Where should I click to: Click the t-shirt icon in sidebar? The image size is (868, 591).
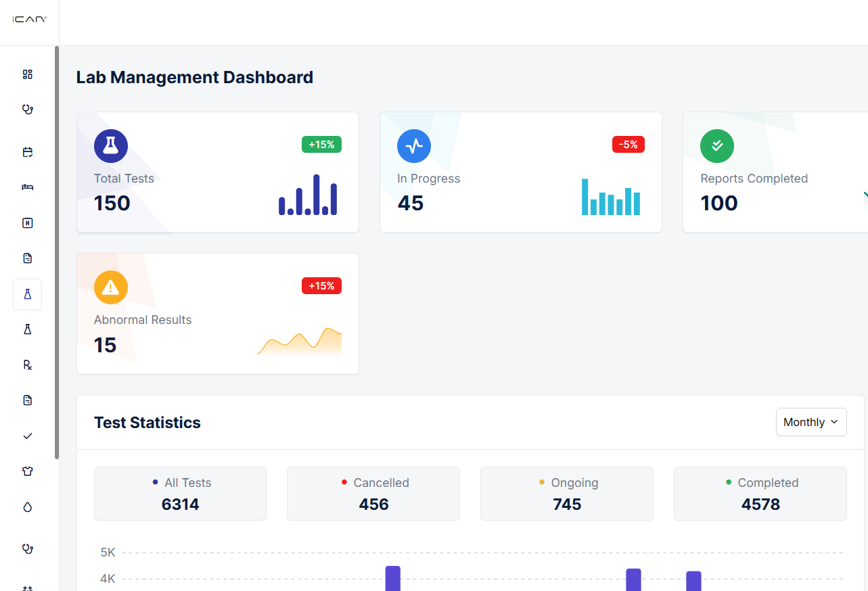point(28,471)
